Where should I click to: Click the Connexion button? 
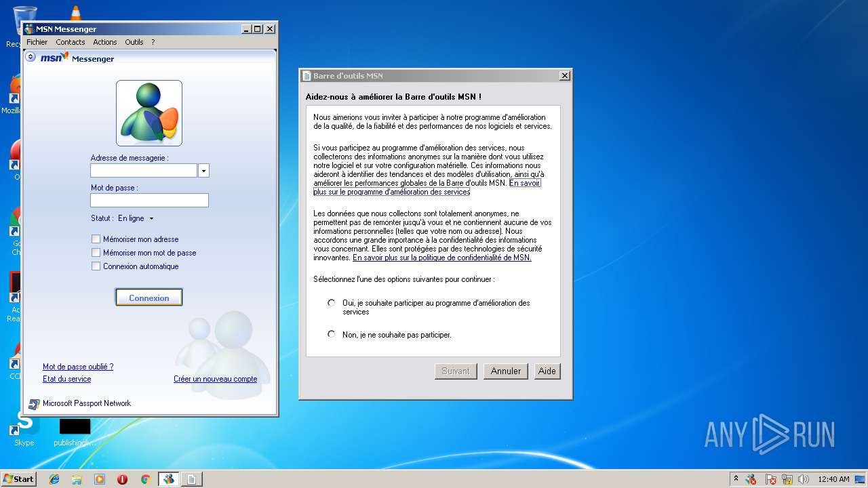pyautogui.click(x=149, y=298)
